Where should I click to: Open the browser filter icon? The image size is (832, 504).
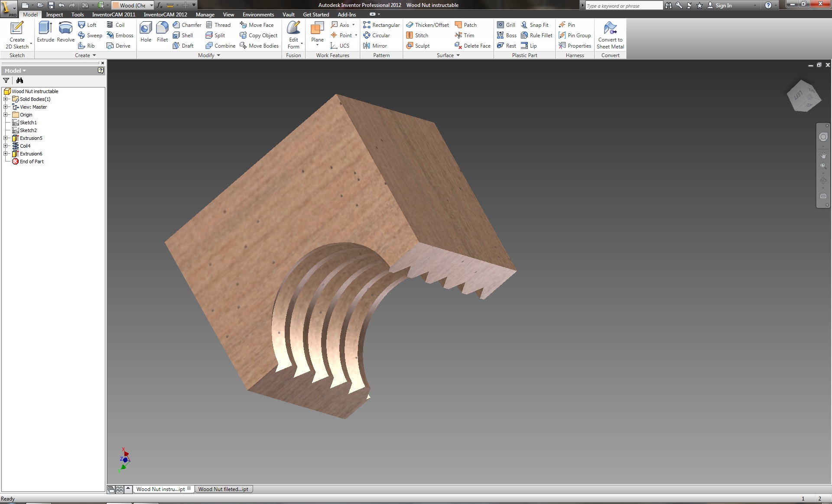[x=6, y=80]
